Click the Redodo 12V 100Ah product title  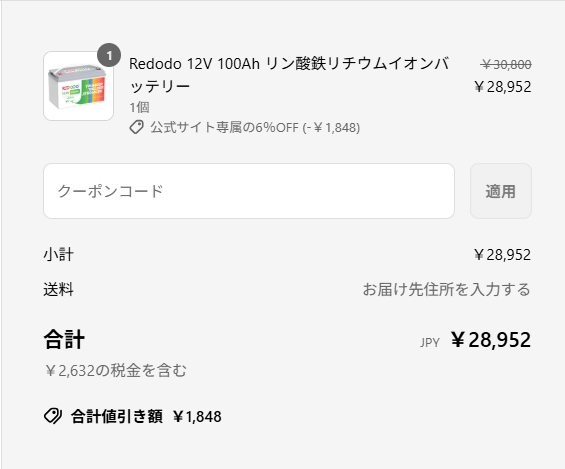tap(289, 75)
